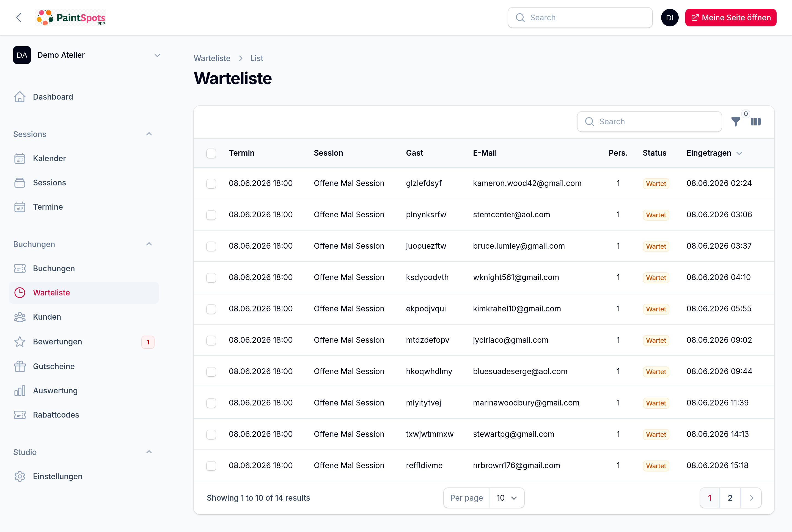Viewport: 792px width, 532px height.
Task: Click email stemcenter@aol.com
Action: coord(512,215)
